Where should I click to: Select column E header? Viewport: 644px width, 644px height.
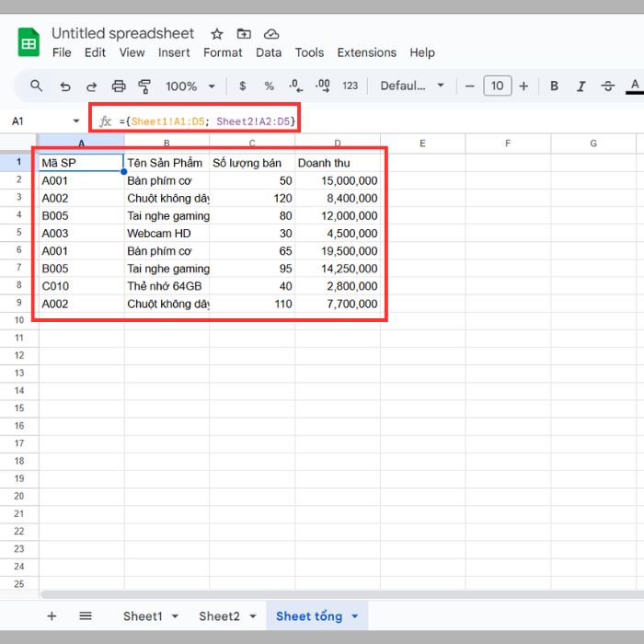coord(422,144)
